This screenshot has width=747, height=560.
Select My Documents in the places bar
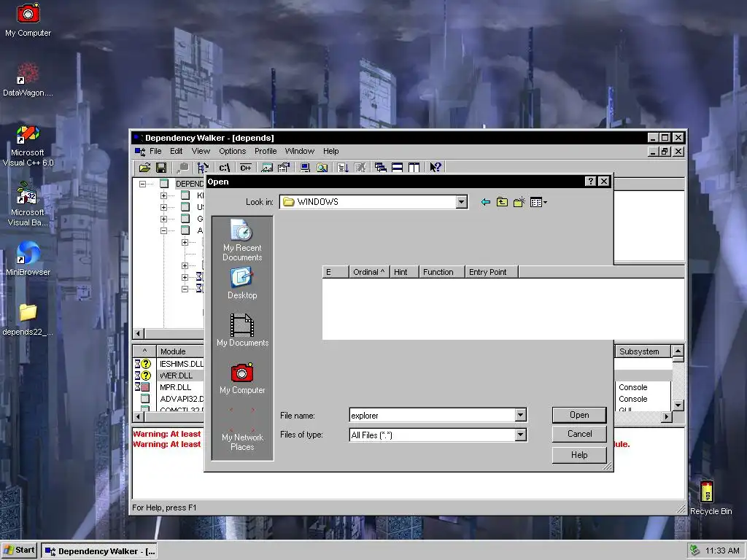242,330
